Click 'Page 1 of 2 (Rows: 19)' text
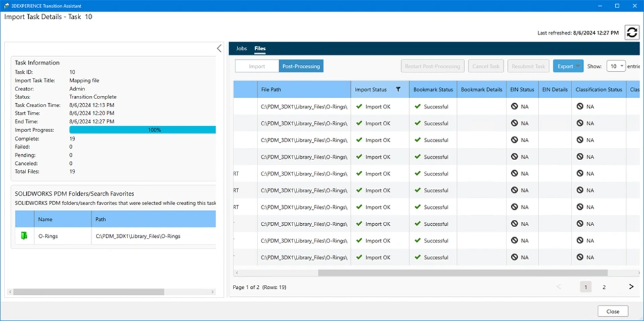The image size is (644, 321). pos(260,287)
